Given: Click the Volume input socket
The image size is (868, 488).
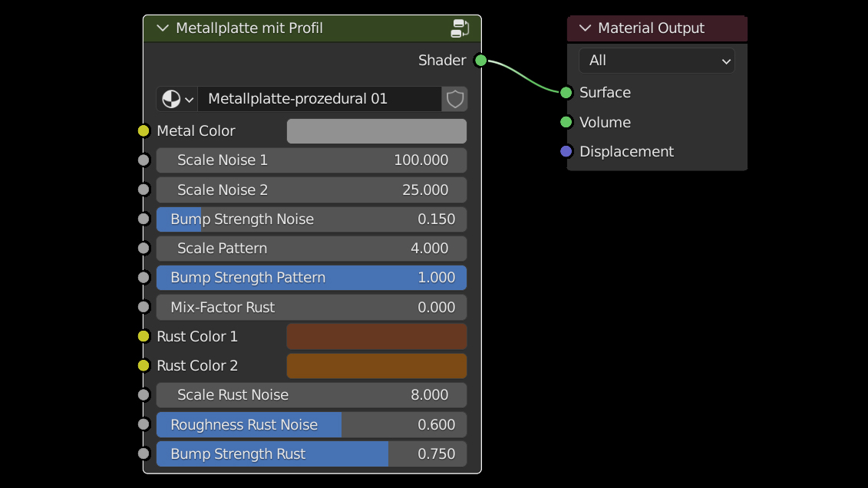Looking at the screenshot, I should pos(566,122).
